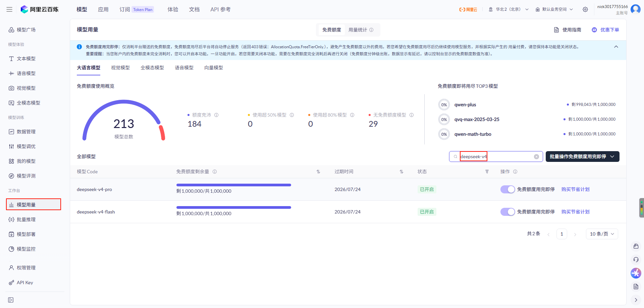Open 批量操作免费额度用完即停 dropdown
The image size is (644, 308).
[582, 157]
